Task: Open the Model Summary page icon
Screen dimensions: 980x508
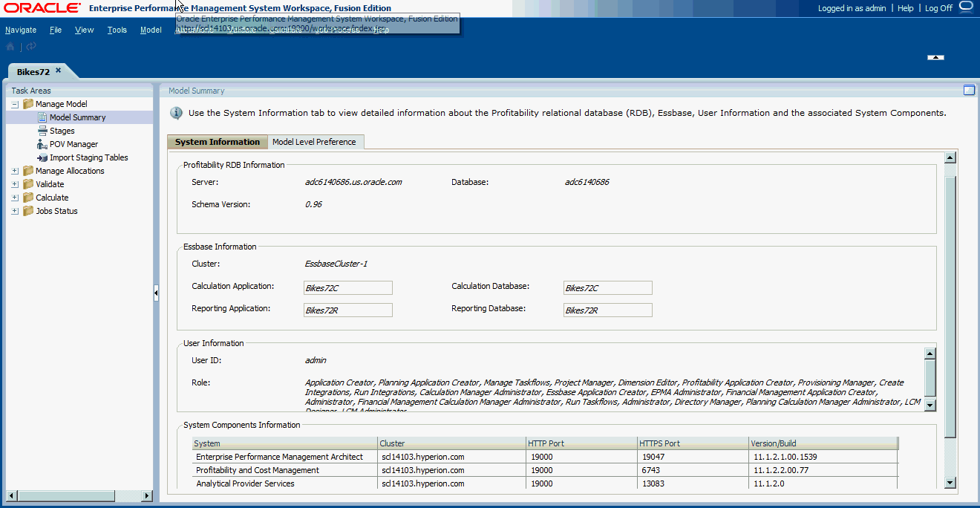Action: coord(42,117)
